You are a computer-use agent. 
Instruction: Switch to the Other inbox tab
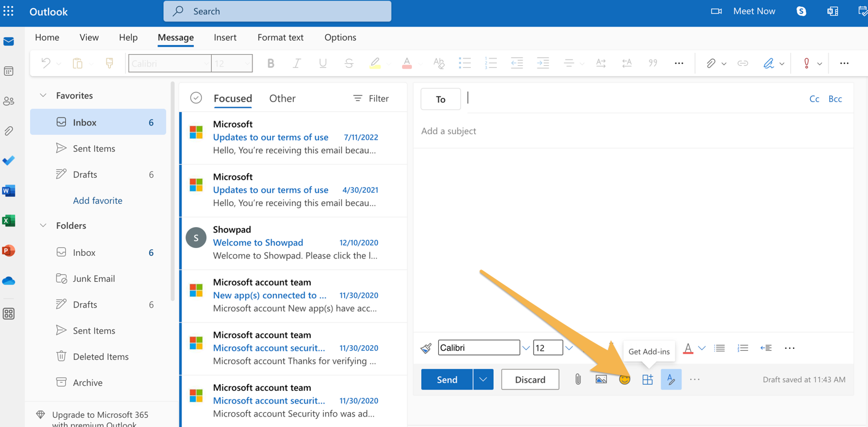tap(283, 98)
